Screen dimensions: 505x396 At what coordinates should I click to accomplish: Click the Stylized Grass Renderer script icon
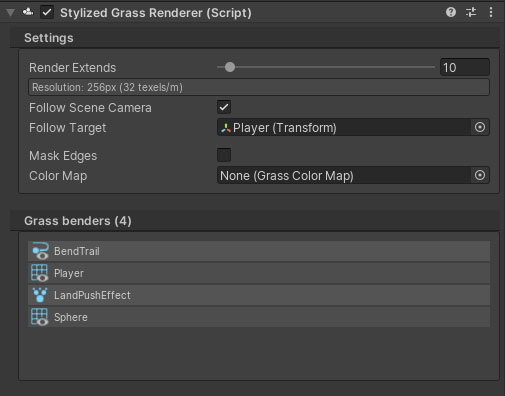[x=28, y=12]
